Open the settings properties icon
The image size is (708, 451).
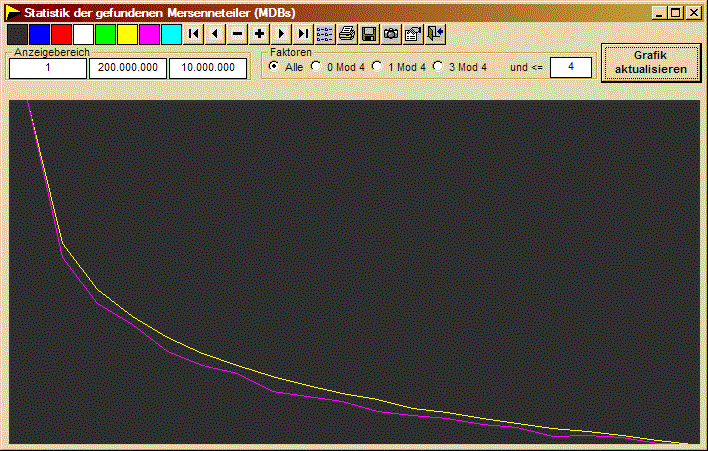(x=413, y=34)
